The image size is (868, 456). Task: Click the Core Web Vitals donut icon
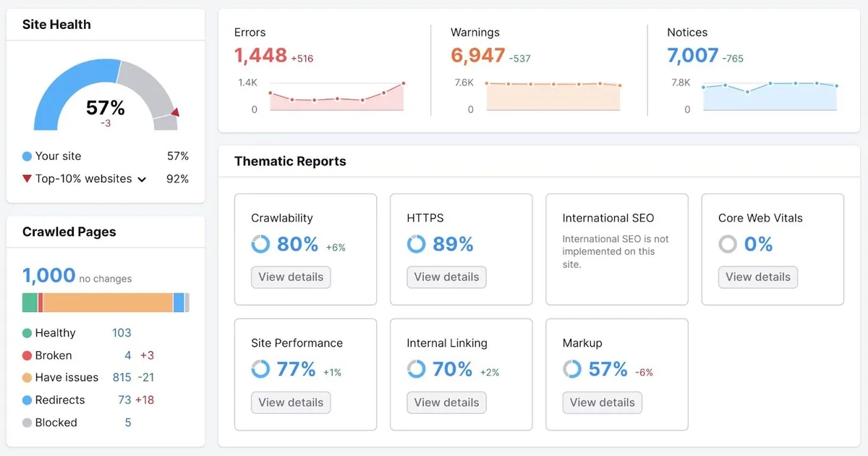[x=728, y=244]
